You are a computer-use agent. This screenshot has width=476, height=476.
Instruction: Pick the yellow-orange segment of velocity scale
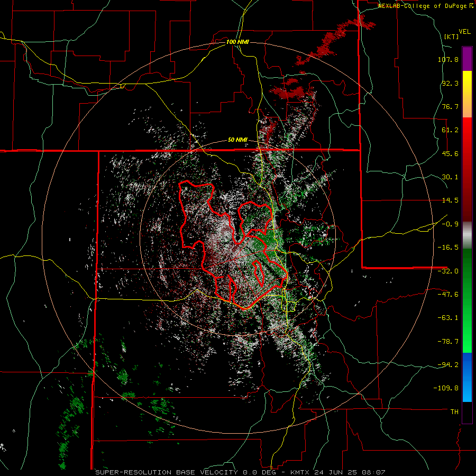[x=467, y=94]
